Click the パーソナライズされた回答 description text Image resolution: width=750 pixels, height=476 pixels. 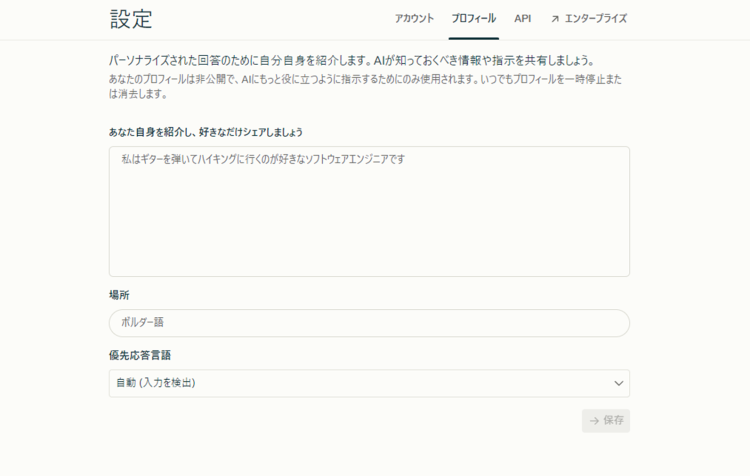point(352,61)
